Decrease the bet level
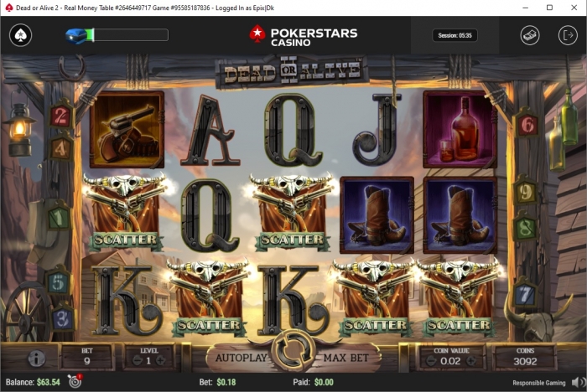The height and width of the screenshot is (392, 587). [x=137, y=360]
